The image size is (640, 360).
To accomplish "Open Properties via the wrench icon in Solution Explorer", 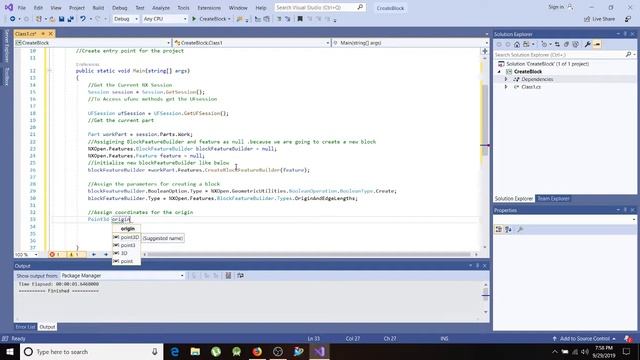I will [x=588, y=44].
